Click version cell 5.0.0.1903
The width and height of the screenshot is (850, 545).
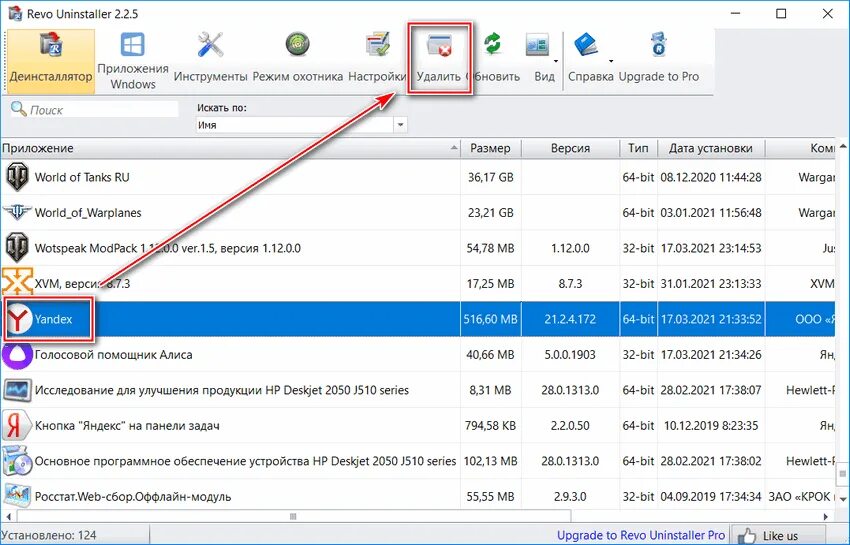coord(570,355)
